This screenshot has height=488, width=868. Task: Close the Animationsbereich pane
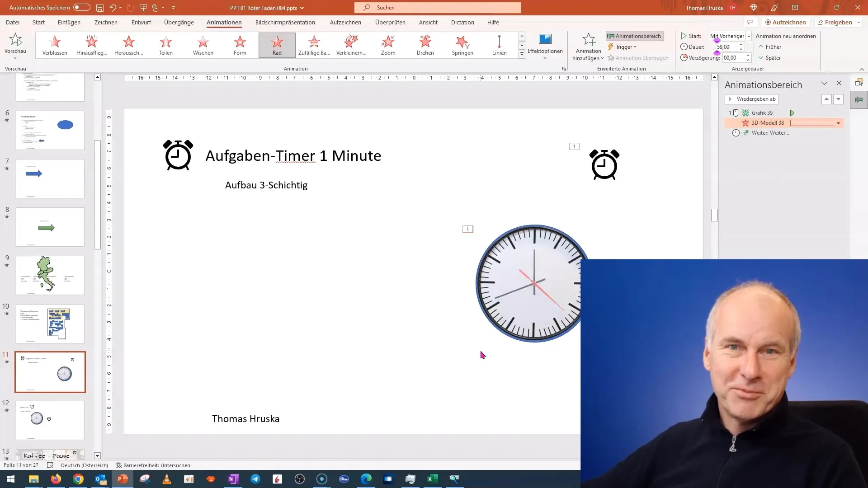point(839,84)
